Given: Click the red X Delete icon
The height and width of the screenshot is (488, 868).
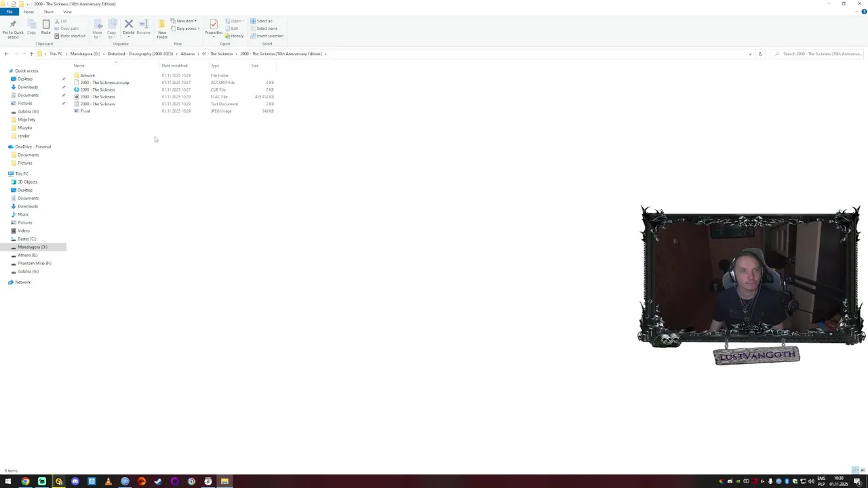Looking at the screenshot, I should tap(128, 24).
